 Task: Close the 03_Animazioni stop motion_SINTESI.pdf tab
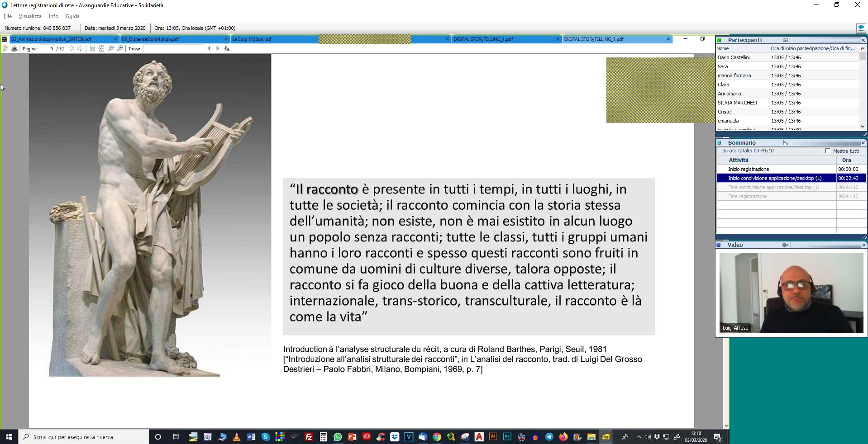(115, 39)
